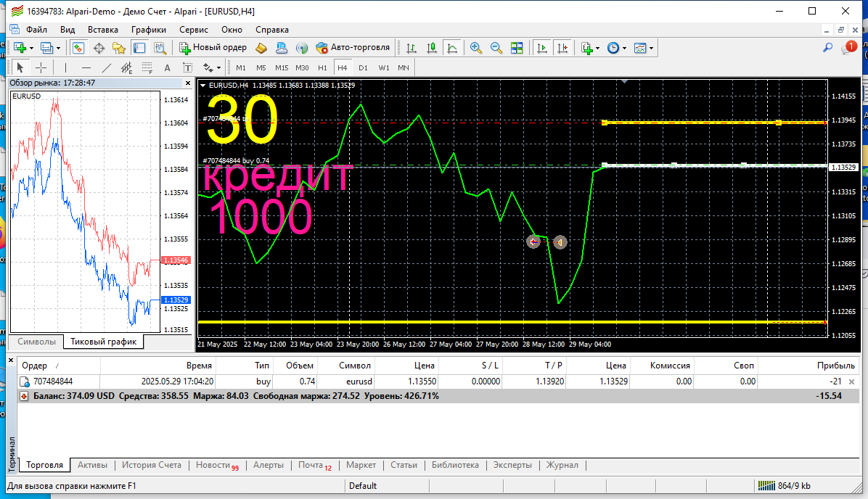The image size is (868, 499).
Task: Open the Файл menu
Action: 36,30
